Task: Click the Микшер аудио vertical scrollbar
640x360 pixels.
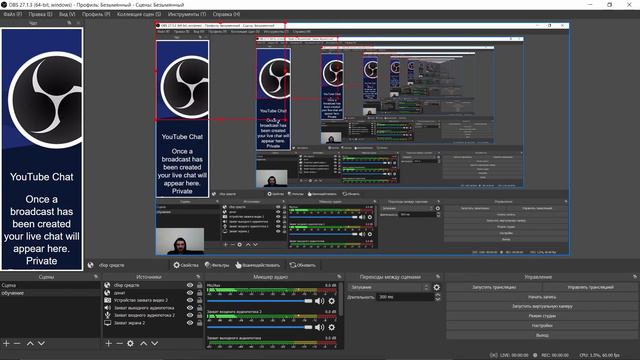Action: coord(340,299)
